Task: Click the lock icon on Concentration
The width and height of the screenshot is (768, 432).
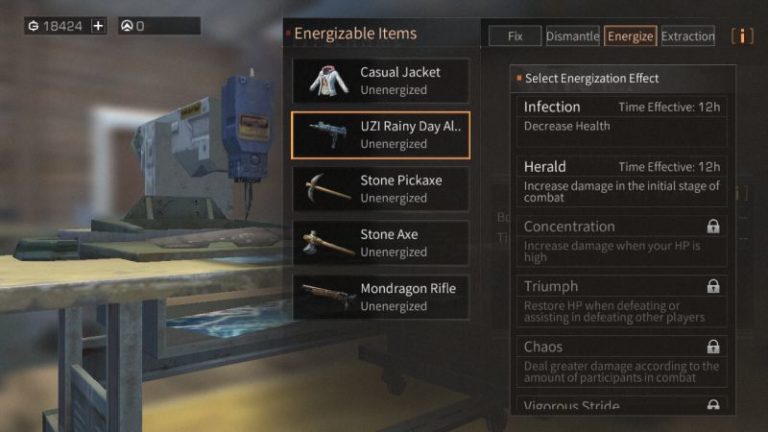Action: [713, 226]
